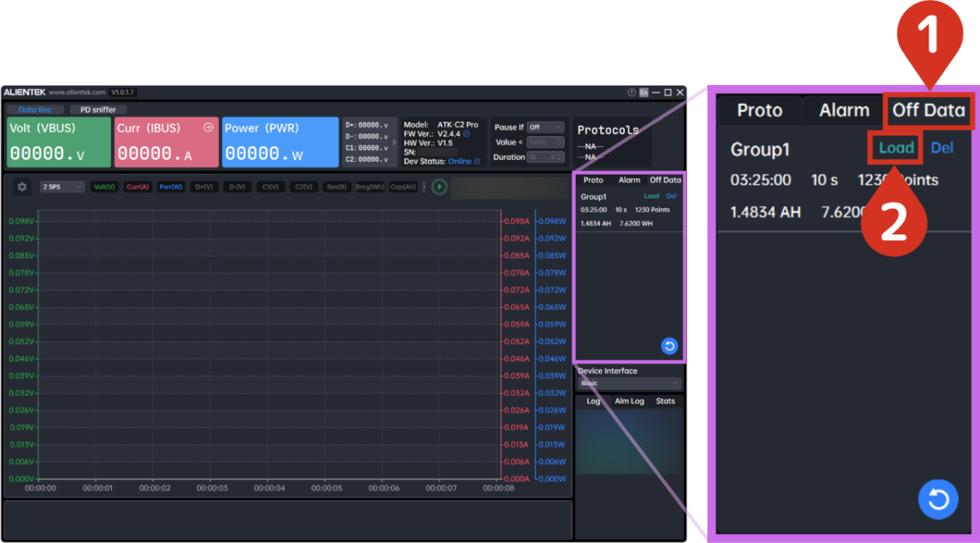Click the large blue refresh button in zoomed panel

point(938,500)
